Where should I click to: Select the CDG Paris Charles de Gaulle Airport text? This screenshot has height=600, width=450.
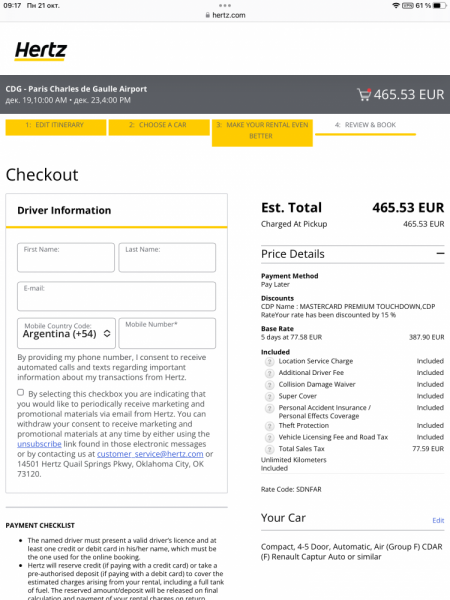click(x=76, y=89)
